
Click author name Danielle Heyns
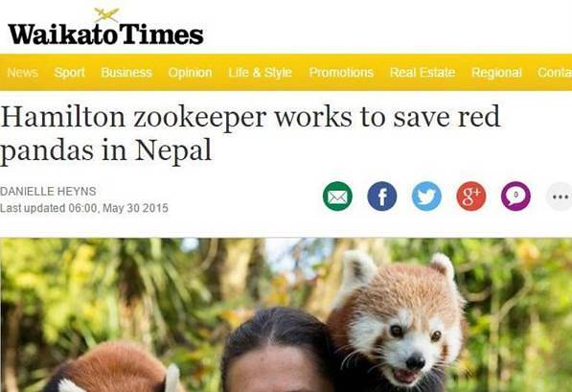tap(48, 192)
